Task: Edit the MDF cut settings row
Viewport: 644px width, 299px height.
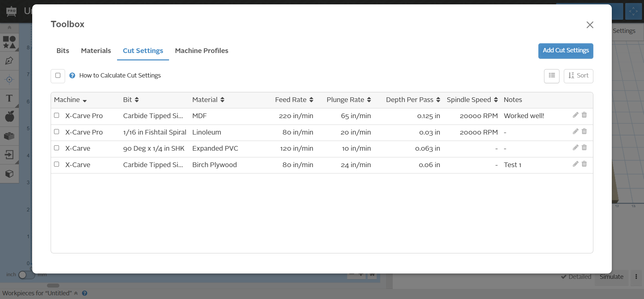Action: (575, 115)
